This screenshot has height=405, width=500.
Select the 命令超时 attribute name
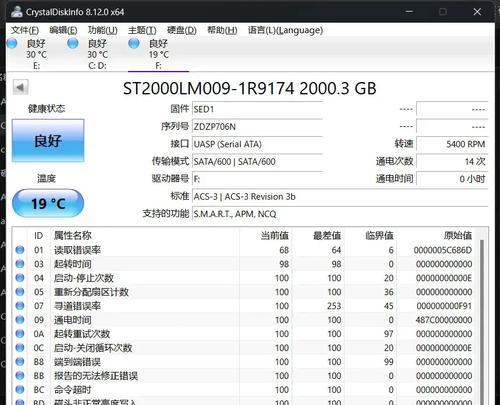(73, 390)
